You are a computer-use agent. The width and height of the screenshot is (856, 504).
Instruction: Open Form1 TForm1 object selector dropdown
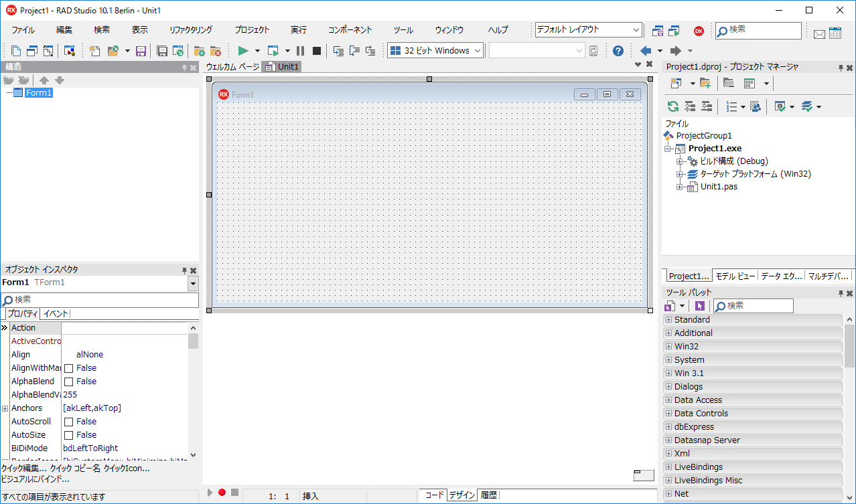[193, 283]
